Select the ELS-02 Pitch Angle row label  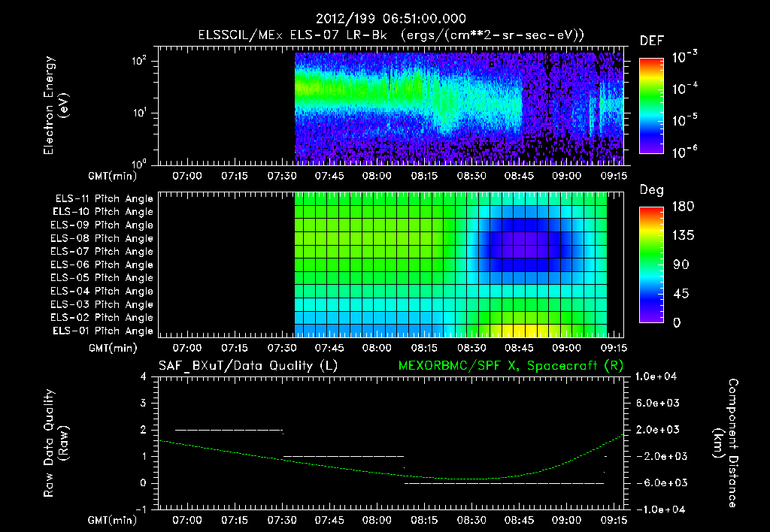(x=102, y=318)
